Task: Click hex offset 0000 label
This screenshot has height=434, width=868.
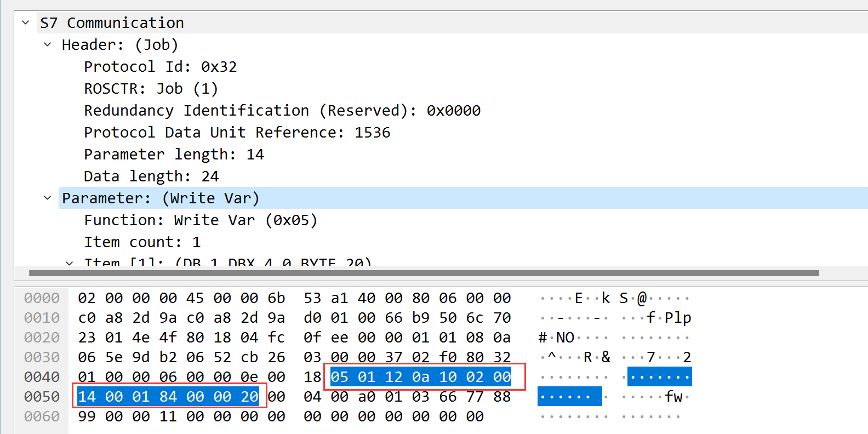Action: click(42, 298)
